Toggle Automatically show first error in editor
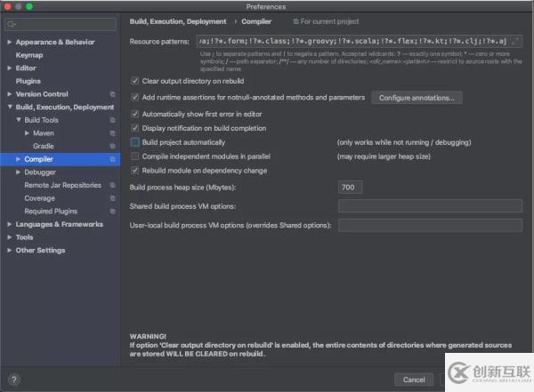Viewport: 534px width, 392px height. tap(135, 114)
